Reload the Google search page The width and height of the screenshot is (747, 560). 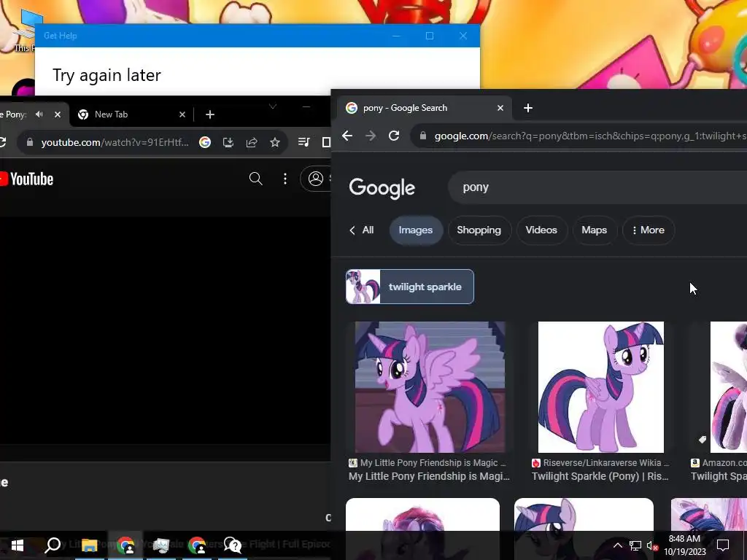[x=394, y=136]
